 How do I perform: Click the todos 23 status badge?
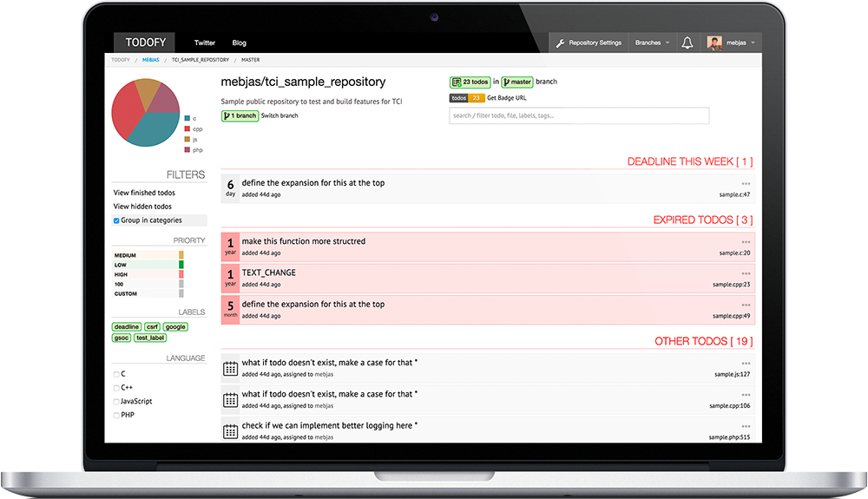pos(467,98)
